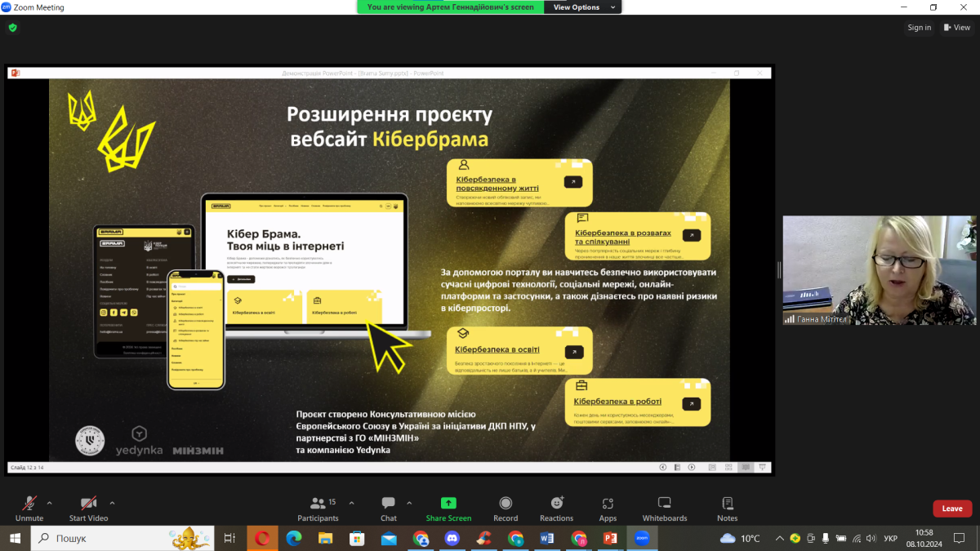
Task: Expand the arrow next to Participants
Action: pos(353,503)
